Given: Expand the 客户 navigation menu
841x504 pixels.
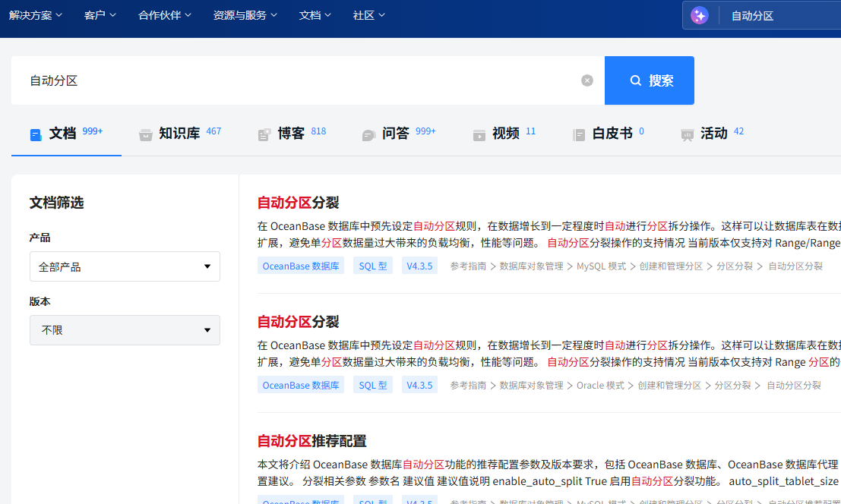Looking at the screenshot, I should [100, 15].
